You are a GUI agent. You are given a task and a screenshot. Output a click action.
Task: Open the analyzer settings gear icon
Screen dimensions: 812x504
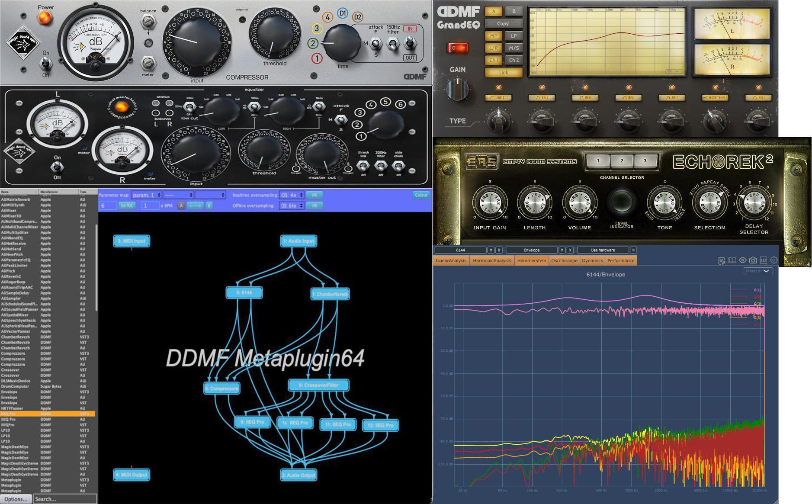tap(773, 260)
